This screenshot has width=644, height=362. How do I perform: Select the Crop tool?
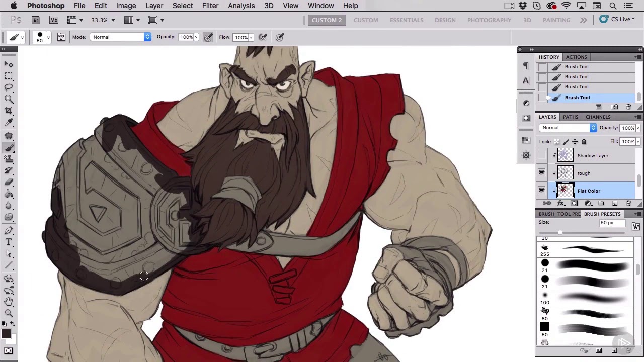tap(9, 111)
